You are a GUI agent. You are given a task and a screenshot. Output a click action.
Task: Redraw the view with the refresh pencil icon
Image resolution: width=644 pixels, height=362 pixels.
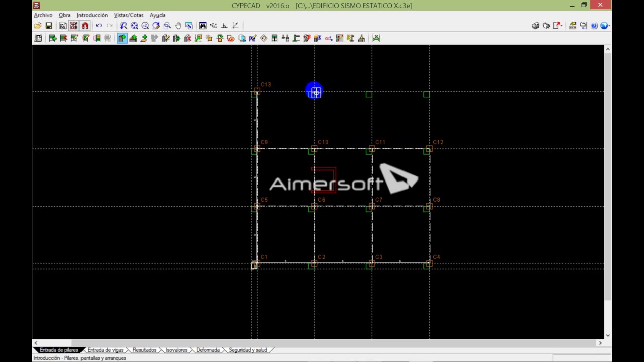(156, 26)
